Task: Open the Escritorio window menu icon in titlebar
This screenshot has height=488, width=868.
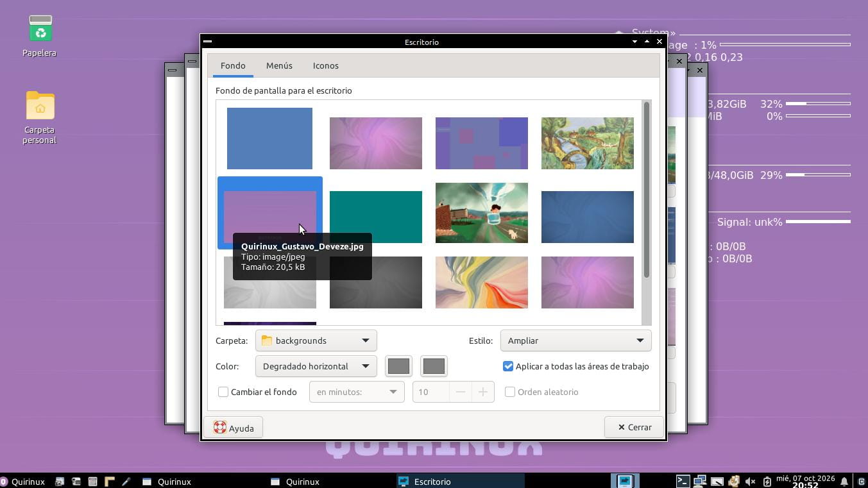Action: (207, 41)
